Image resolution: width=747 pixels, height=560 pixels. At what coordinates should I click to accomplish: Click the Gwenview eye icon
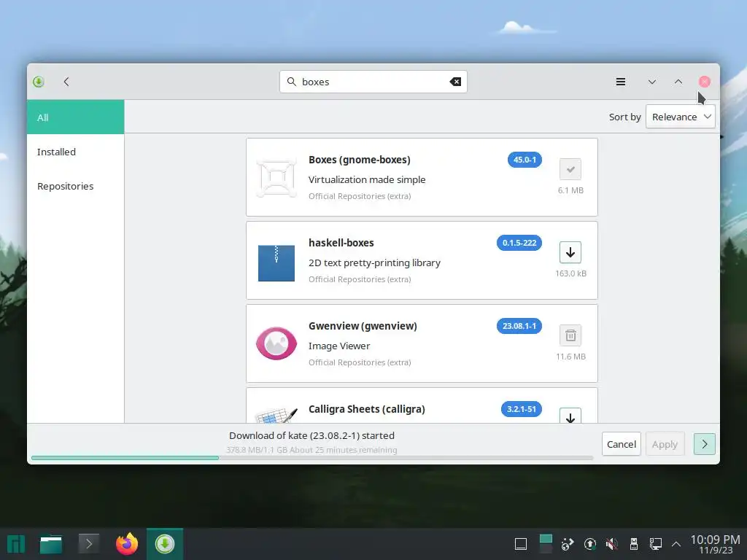(276, 343)
